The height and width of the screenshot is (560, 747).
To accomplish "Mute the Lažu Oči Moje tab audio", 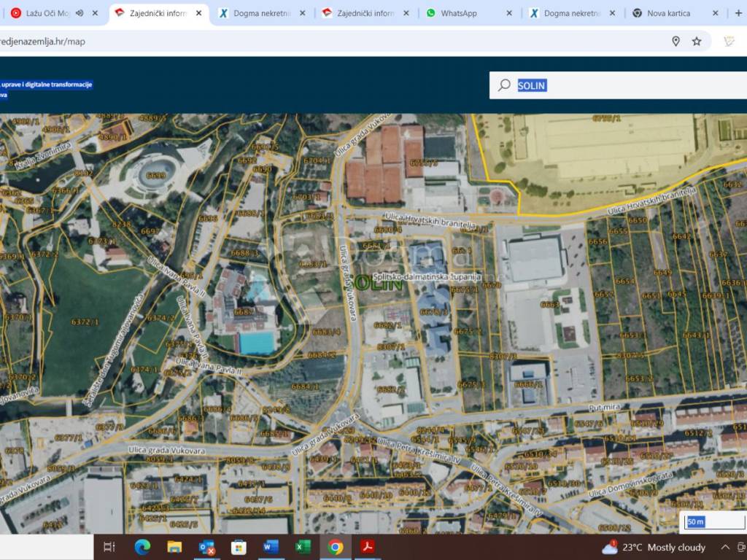I will 80,13.
